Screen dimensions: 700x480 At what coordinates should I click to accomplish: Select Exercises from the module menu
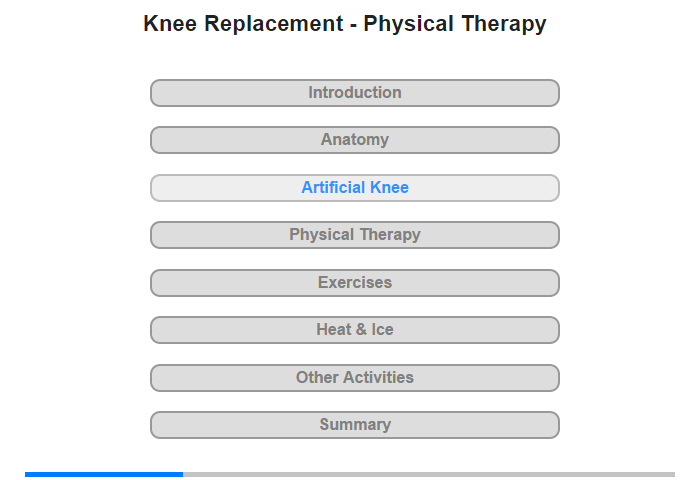pos(354,283)
